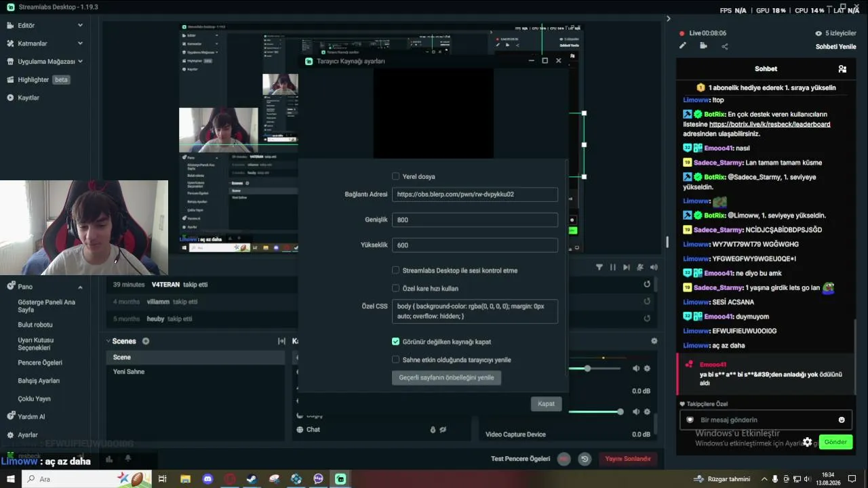Screen dimensions: 868x488
Task: Pause the alert queue
Action: tap(613, 267)
